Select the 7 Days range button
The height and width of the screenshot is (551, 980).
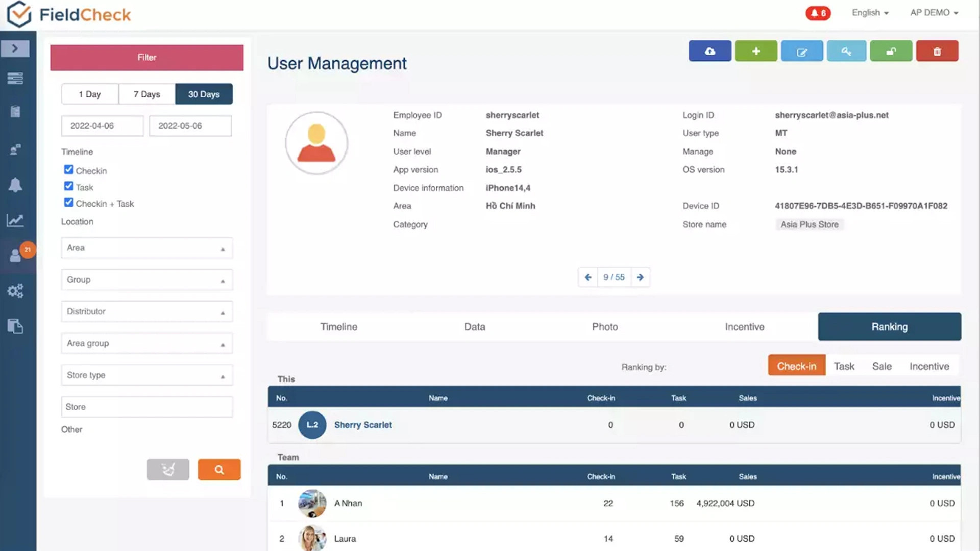point(147,94)
